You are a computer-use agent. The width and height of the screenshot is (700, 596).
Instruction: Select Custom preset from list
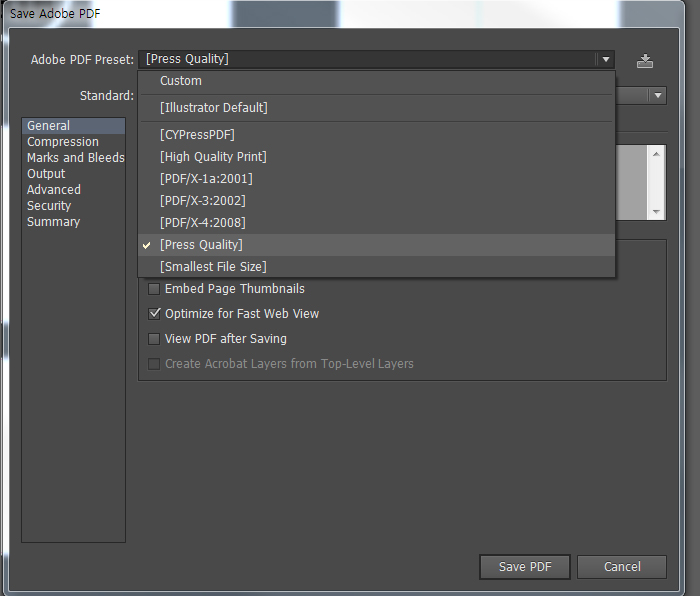coord(376,81)
